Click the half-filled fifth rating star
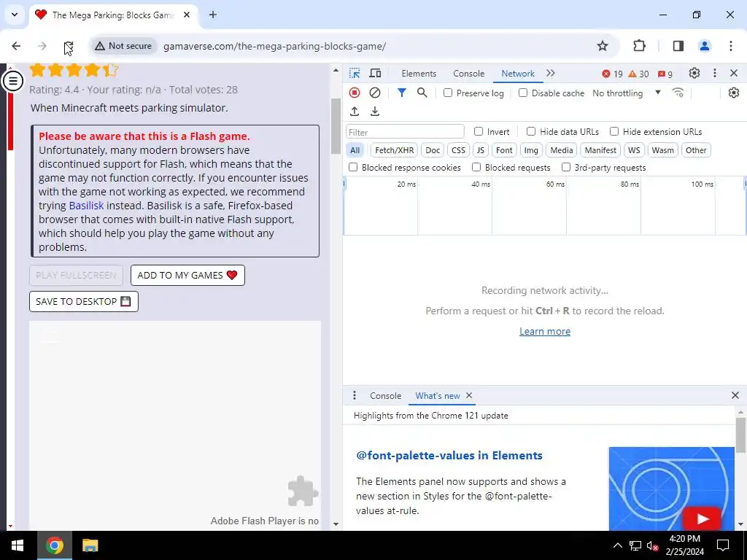This screenshot has width=747, height=560. pyautogui.click(x=110, y=71)
